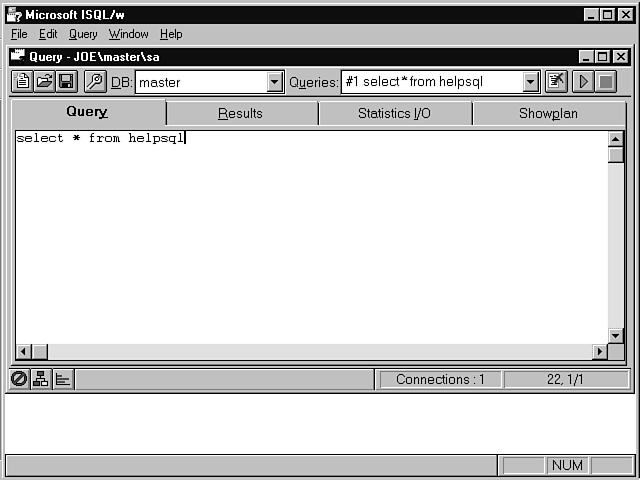Select the Showplan tab

click(x=548, y=113)
